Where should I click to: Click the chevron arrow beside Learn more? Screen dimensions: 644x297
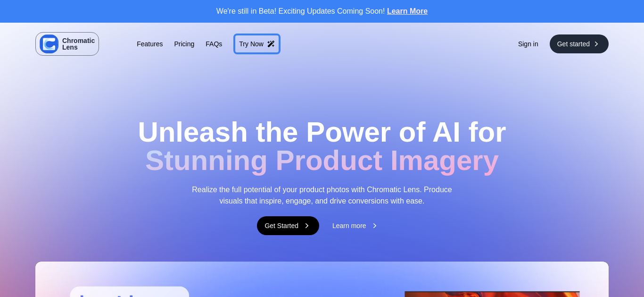pyautogui.click(x=374, y=226)
